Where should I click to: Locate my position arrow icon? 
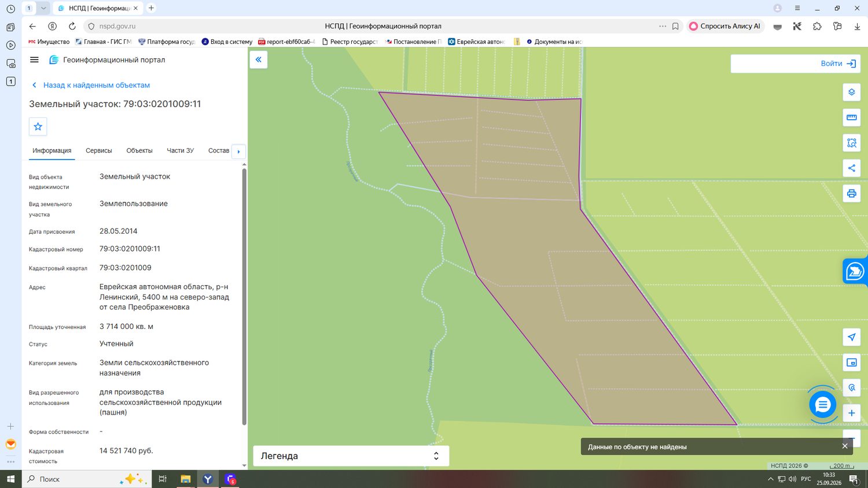[851, 337]
